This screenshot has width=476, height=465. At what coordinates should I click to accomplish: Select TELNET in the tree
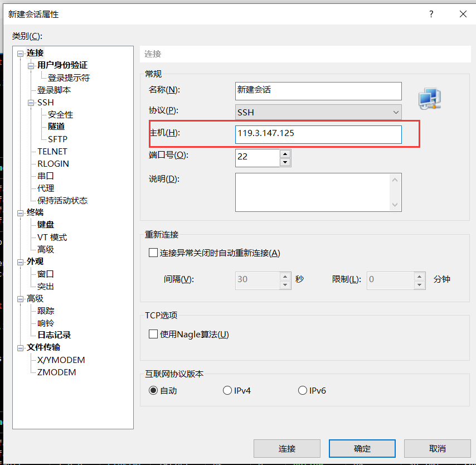pos(52,151)
